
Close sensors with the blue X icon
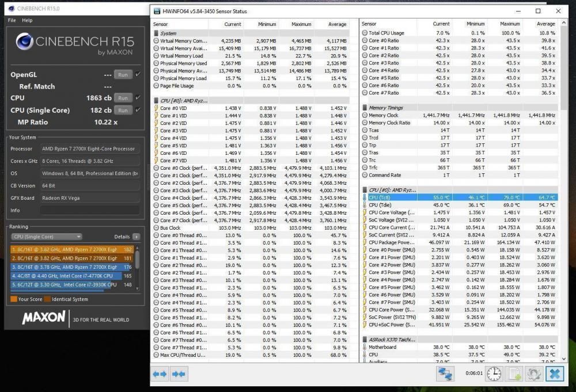click(555, 374)
